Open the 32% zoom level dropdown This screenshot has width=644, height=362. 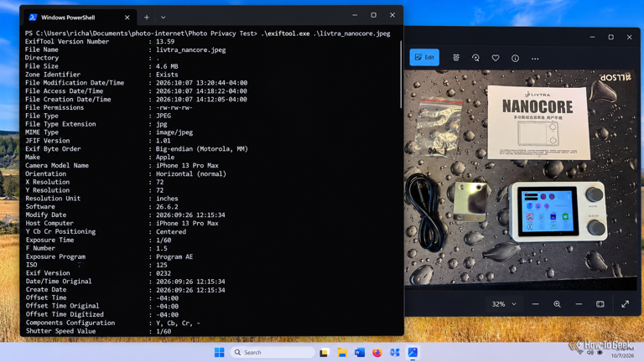[503, 304]
